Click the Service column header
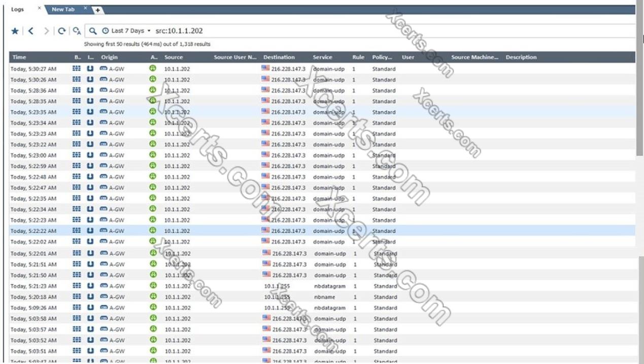 point(322,57)
